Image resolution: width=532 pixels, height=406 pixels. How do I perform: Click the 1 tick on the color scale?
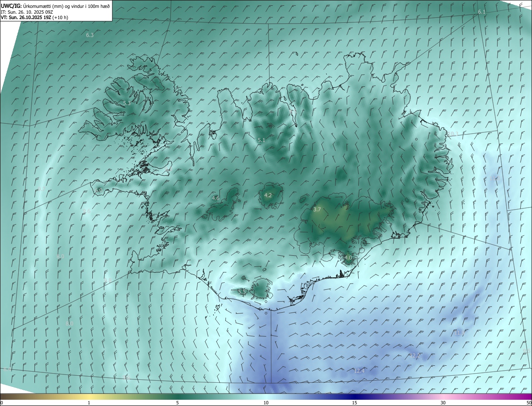[x=89, y=403]
